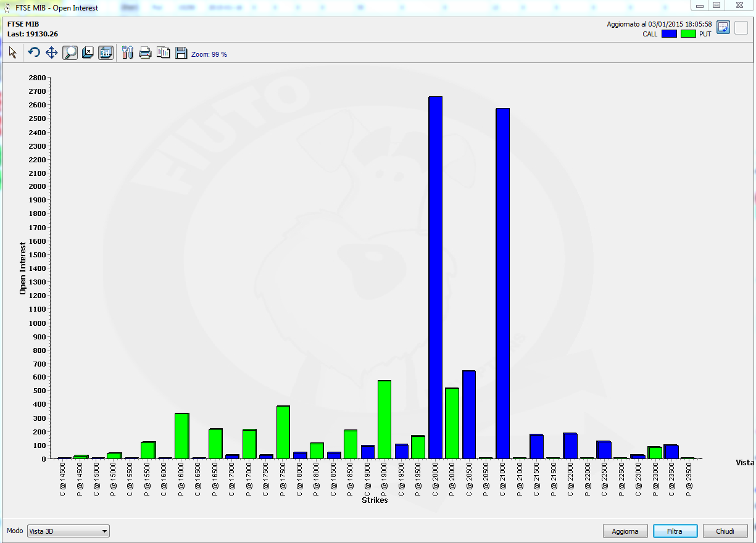Click the crosshair grid toggle icon
The height and width of the screenshot is (543, 756).
[x=723, y=27]
